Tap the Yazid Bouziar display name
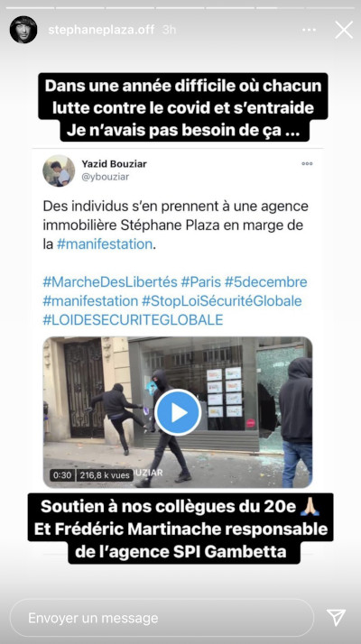The height and width of the screenshot is (644, 361). pyautogui.click(x=114, y=164)
